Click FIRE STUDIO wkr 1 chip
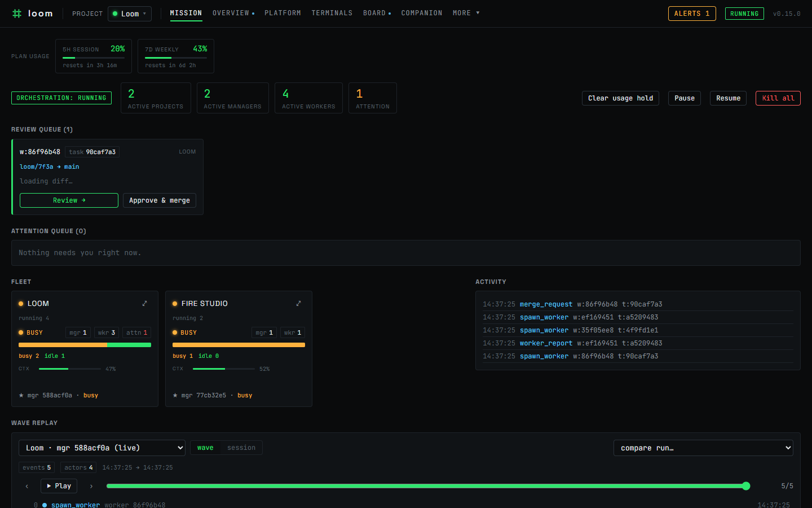 tap(293, 333)
